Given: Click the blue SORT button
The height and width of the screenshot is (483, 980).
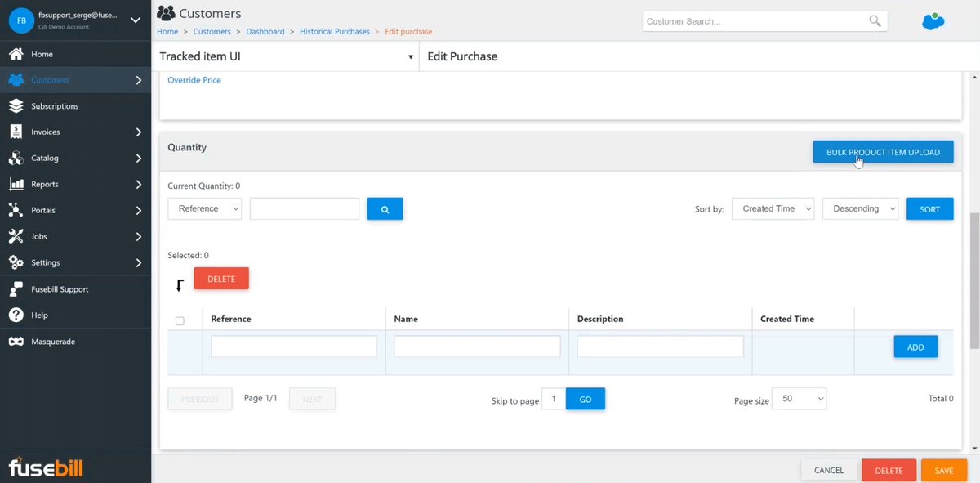Looking at the screenshot, I should pyautogui.click(x=930, y=209).
